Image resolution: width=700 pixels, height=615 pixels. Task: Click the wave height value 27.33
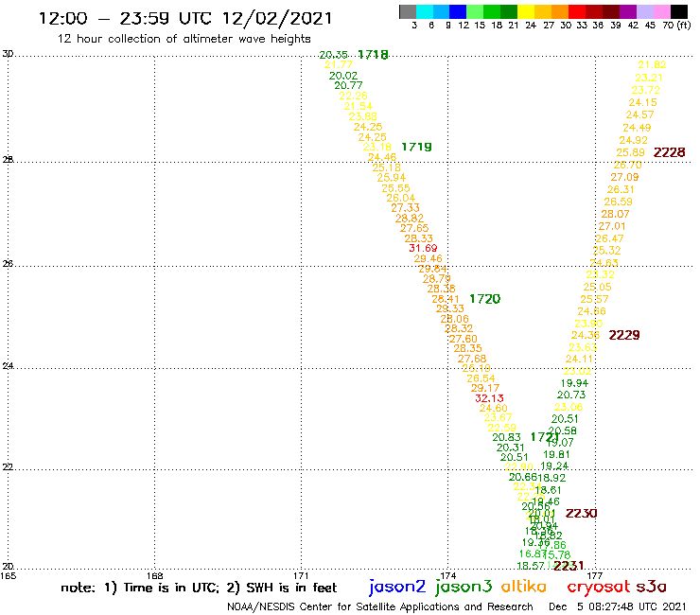pyautogui.click(x=406, y=208)
